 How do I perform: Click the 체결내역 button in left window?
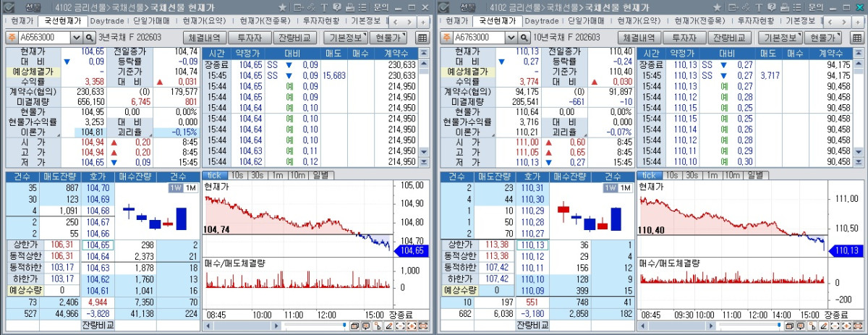coord(203,38)
